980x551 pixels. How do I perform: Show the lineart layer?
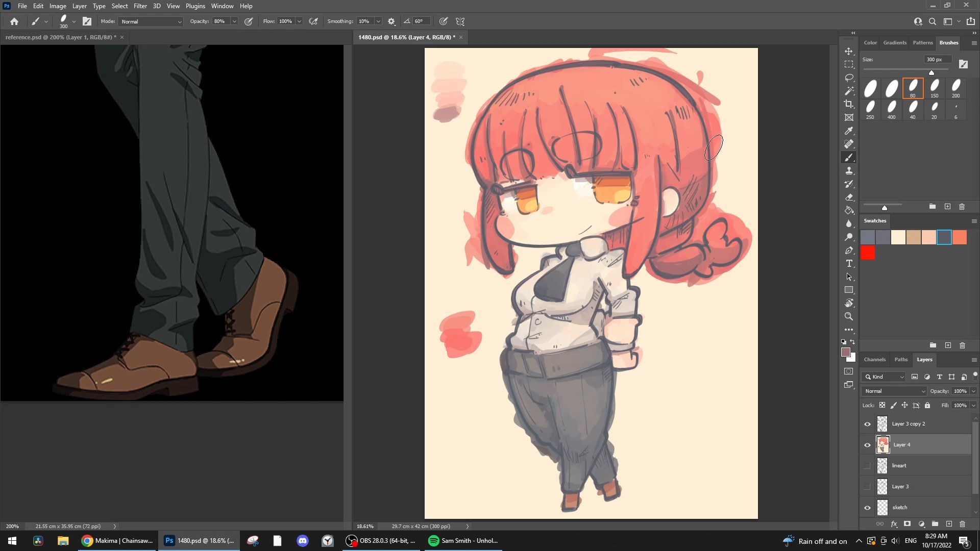867,465
